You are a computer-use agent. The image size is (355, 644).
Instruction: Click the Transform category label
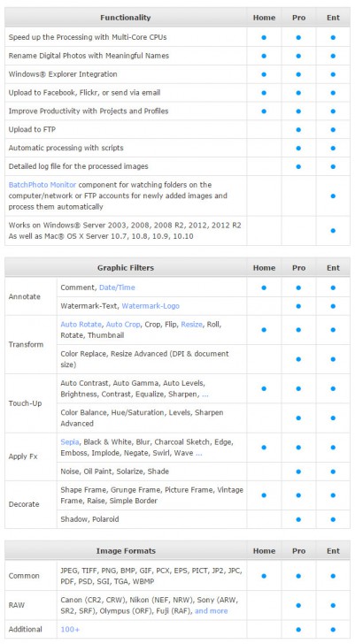(26, 345)
